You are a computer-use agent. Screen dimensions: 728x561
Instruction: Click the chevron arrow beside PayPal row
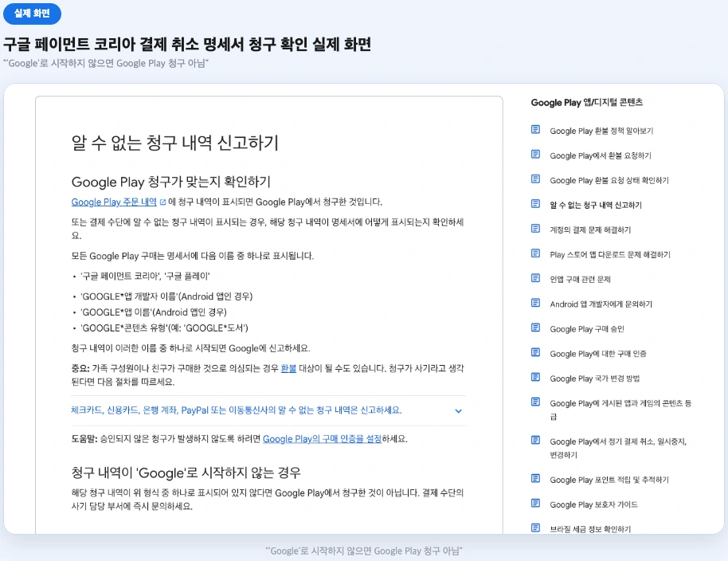point(458,411)
